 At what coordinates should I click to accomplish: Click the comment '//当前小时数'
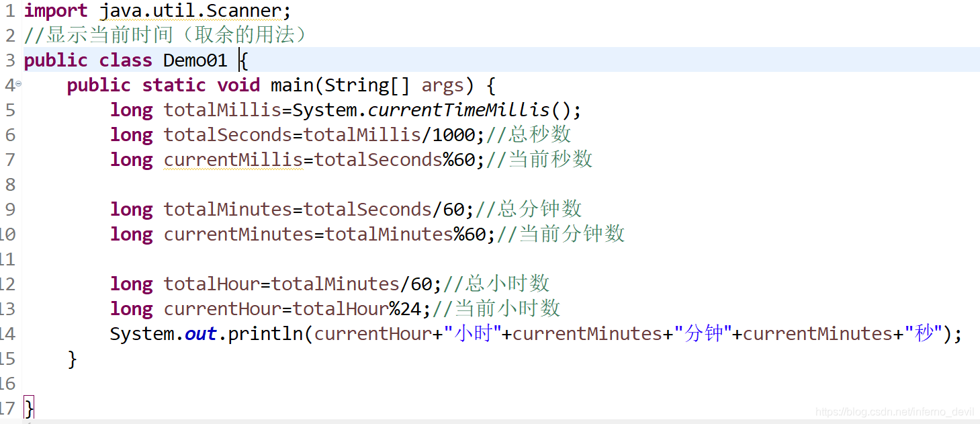point(496,308)
